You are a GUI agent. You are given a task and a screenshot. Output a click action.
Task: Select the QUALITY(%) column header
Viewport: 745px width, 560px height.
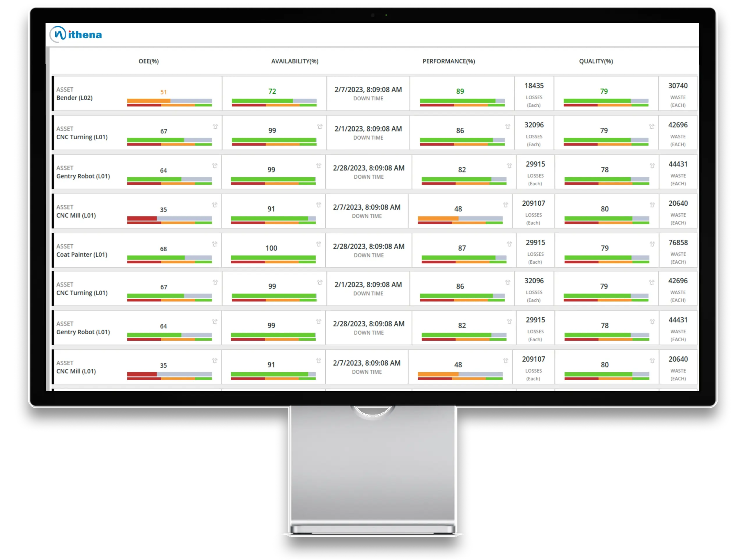click(596, 61)
